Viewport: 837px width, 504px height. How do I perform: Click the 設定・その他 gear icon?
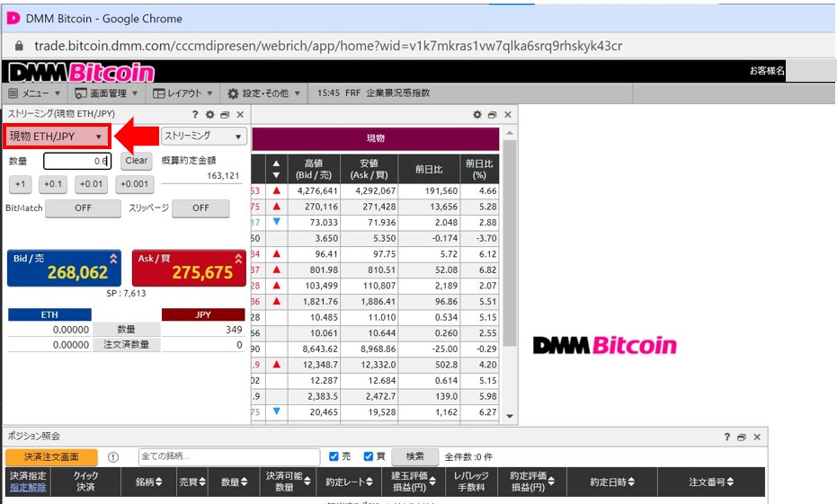[233, 93]
